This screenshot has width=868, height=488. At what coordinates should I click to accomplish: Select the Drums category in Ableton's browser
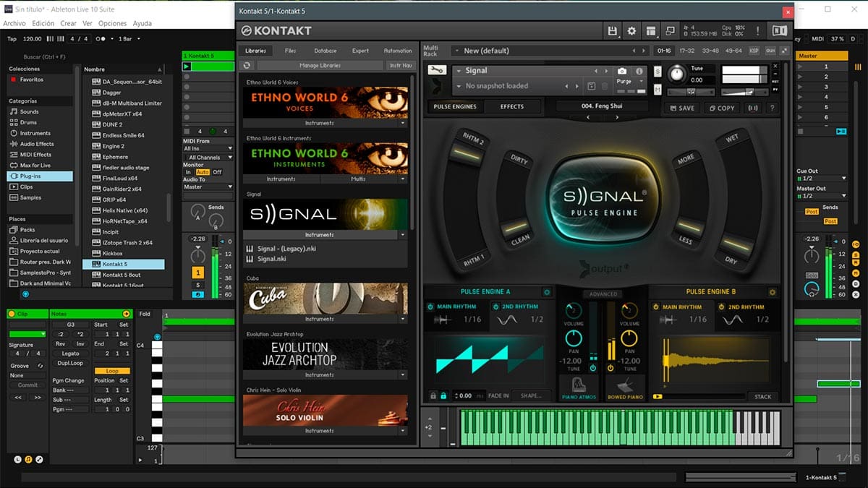tap(28, 122)
